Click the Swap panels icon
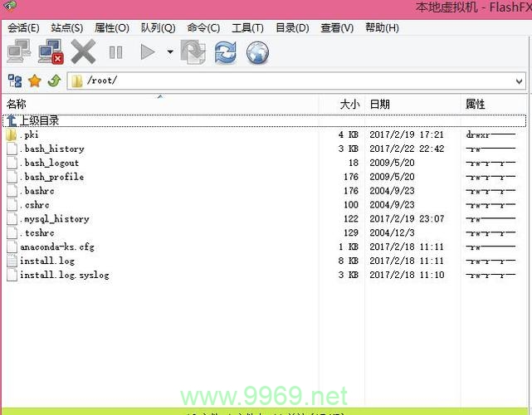The width and height of the screenshot is (532, 415). [193, 52]
